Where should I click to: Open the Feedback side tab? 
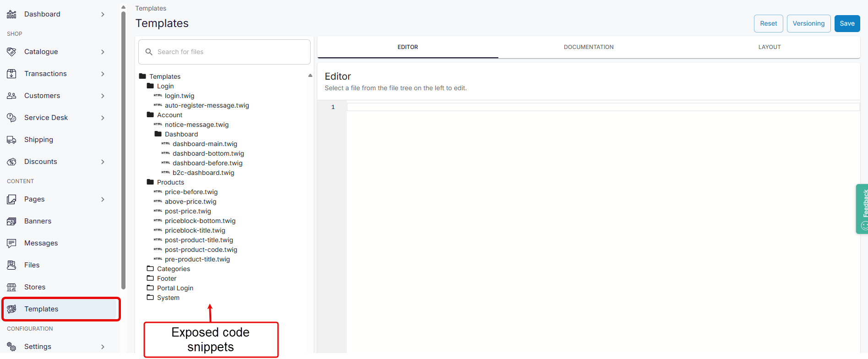click(862, 209)
